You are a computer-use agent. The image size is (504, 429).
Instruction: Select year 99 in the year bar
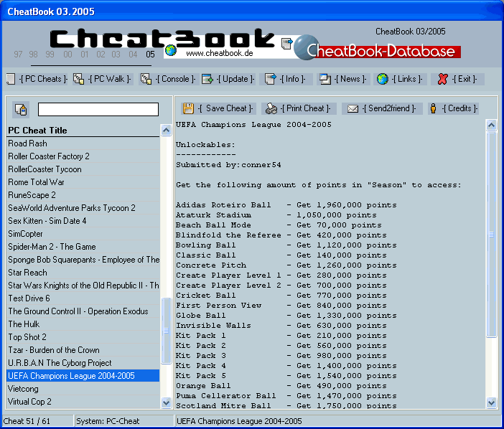[50, 55]
